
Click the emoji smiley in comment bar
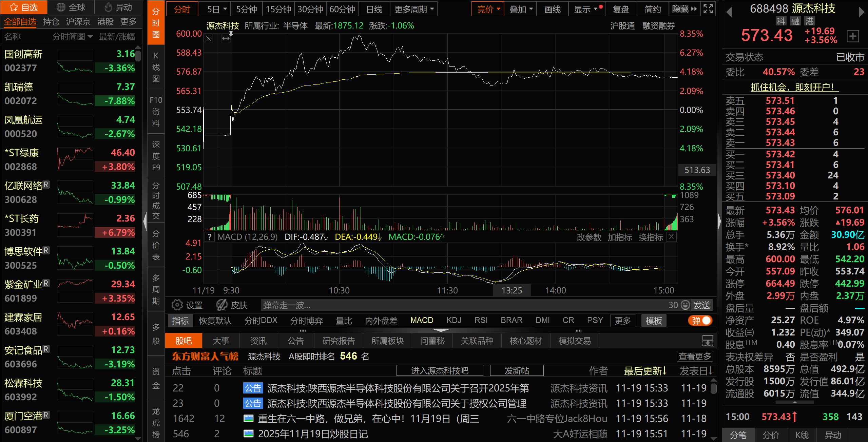click(x=686, y=305)
